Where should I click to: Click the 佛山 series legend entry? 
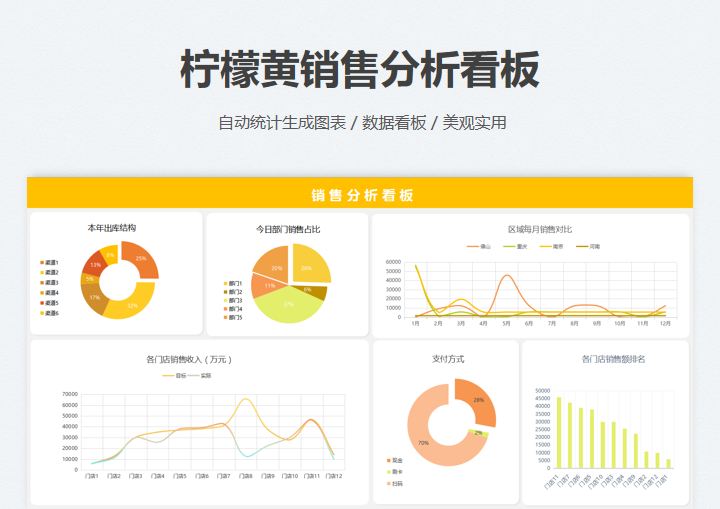(479, 246)
